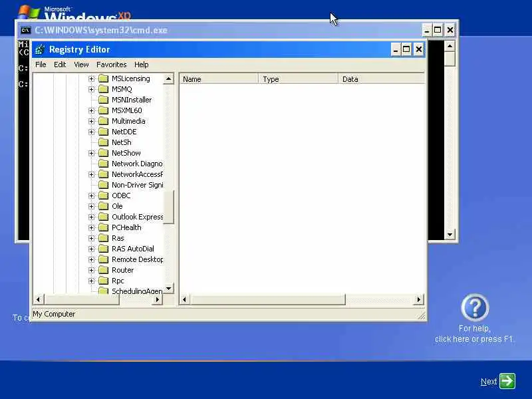Click the Ras folder icon

[x=103, y=238]
